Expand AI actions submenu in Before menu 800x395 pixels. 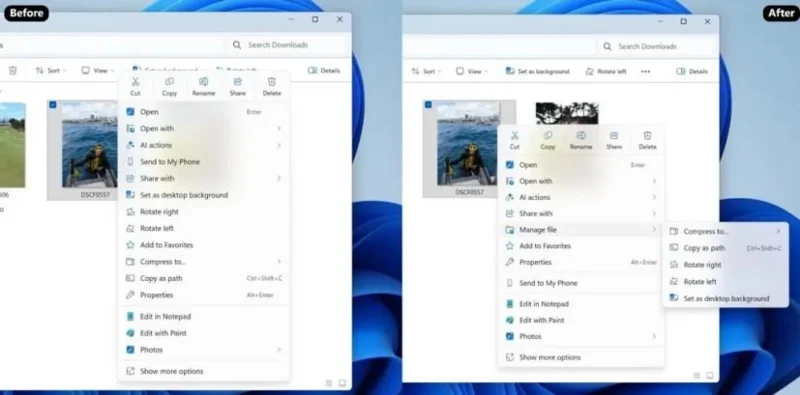tap(204, 145)
